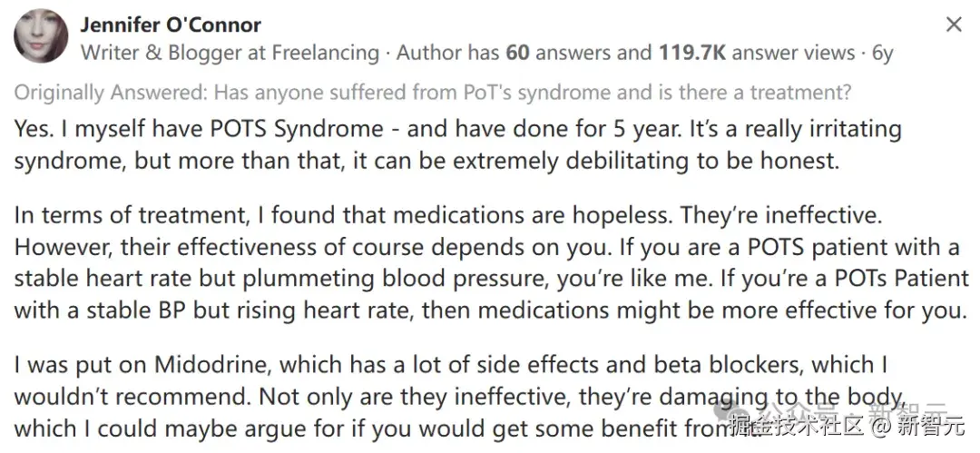
Task: Open the original PoT's syndrome question text
Action: click(x=533, y=93)
